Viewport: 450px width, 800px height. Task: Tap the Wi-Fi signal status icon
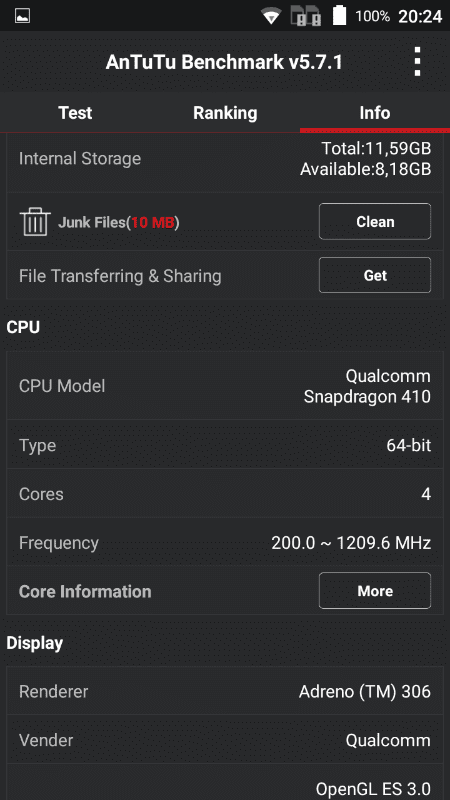[271, 16]
